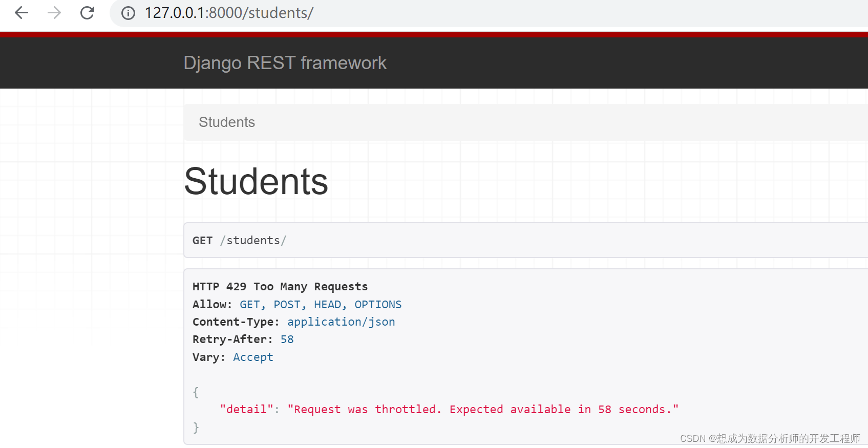Click the large Students page heading

pos(256,181)
